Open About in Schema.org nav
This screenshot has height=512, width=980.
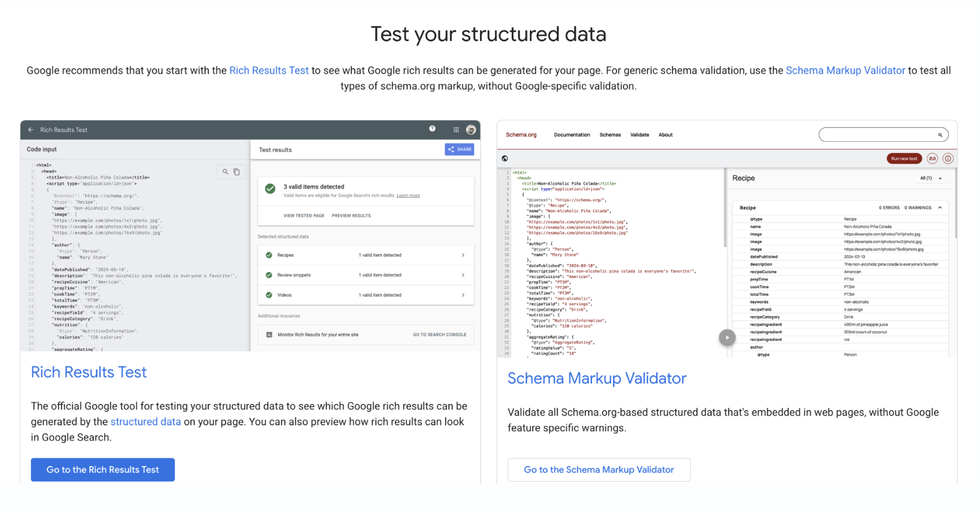point(666,135)
